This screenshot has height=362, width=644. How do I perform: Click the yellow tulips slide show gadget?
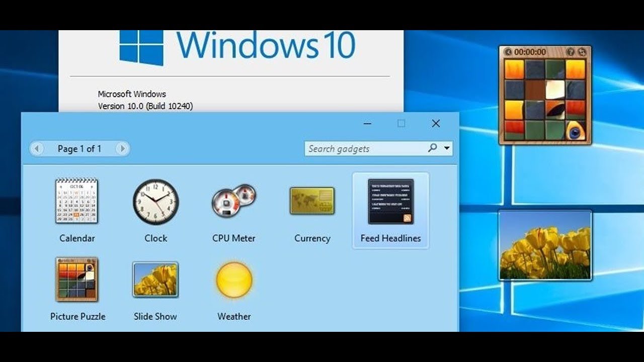(545, 245)
